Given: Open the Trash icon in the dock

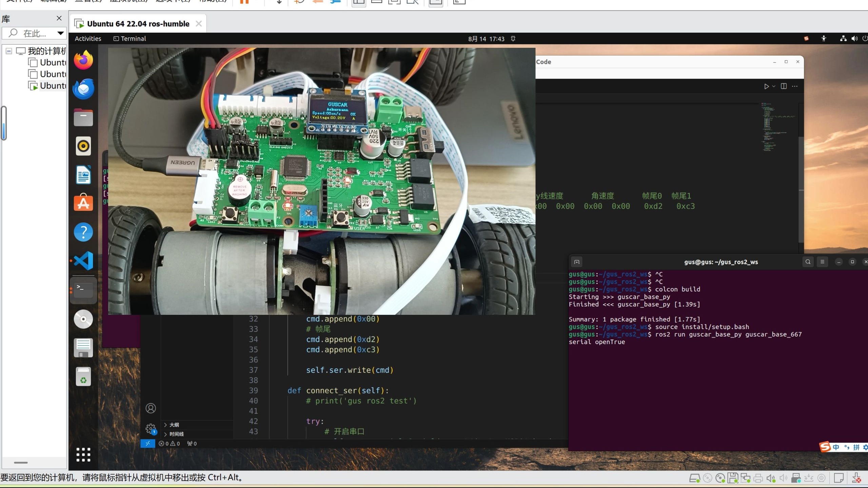Looking at the screenshot, I should [83, 377].
